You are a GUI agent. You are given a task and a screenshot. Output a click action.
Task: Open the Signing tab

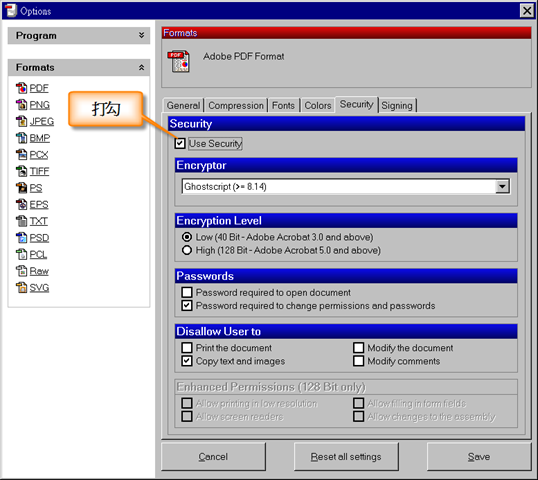[397, 105]
